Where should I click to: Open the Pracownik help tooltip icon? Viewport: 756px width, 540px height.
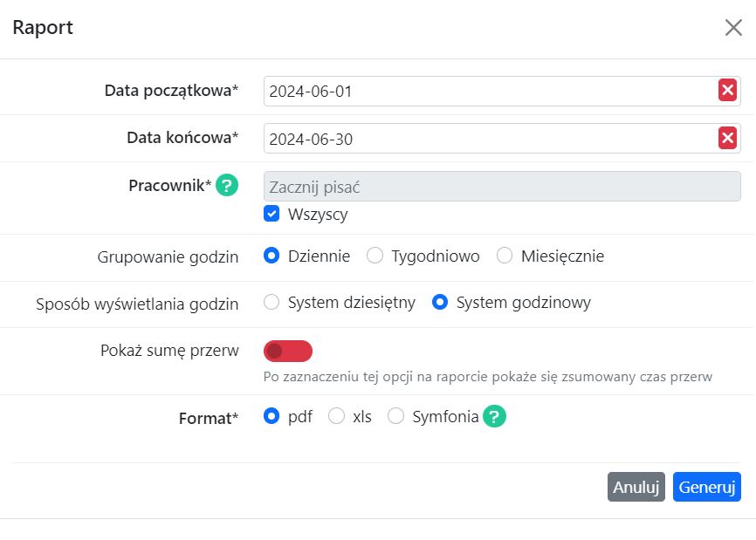click(x=226, y=185)
